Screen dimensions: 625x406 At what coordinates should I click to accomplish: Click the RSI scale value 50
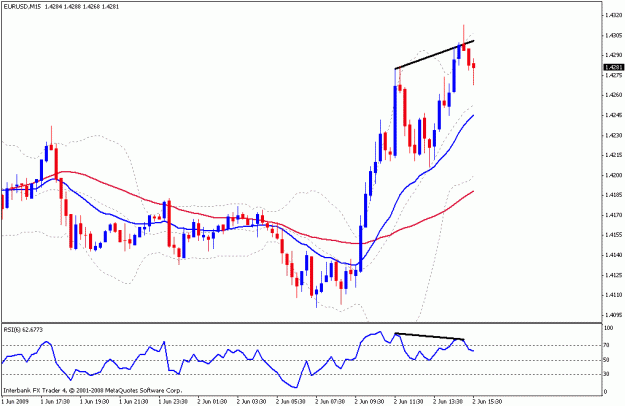tap(607, 360)
